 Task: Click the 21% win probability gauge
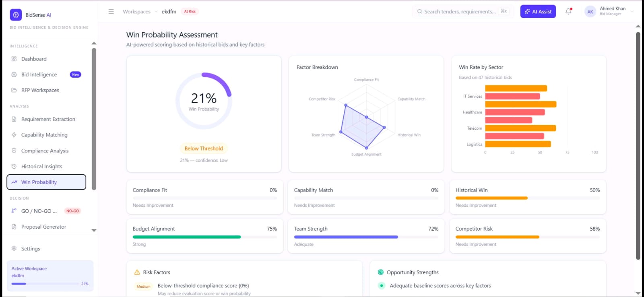pyautogui.click(x=204, y=101)
